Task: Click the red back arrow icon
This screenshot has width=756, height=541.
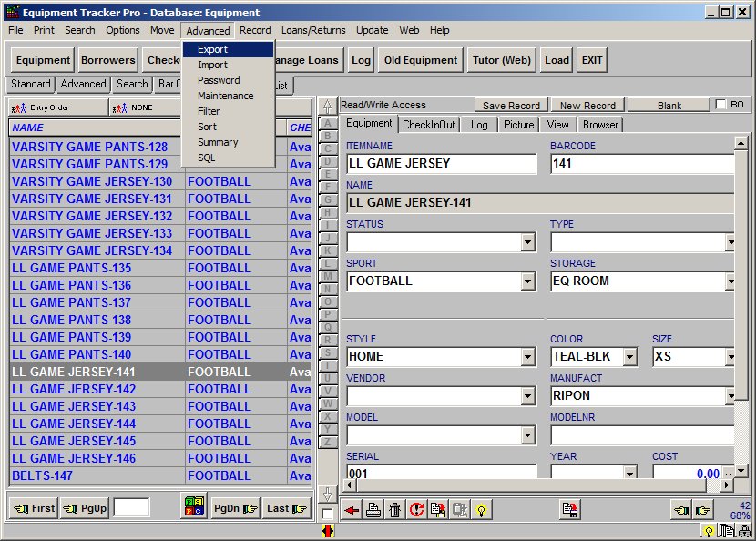Action: click(352, 510)
